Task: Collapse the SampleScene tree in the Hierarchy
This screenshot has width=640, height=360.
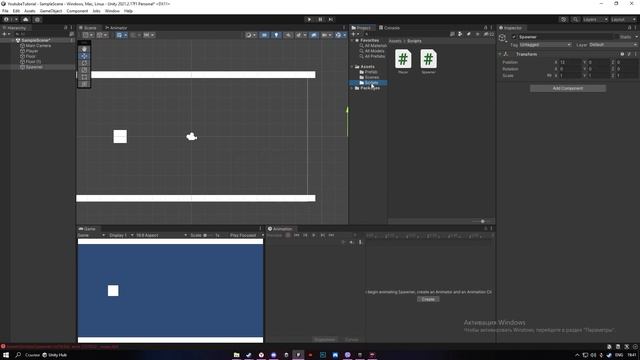Action: pos(13,40)
